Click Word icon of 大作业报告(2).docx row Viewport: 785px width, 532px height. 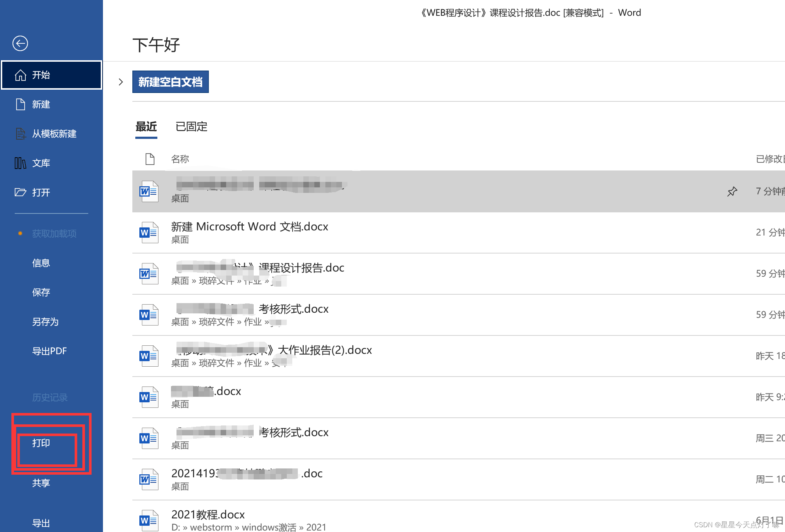tap(149, 356)
